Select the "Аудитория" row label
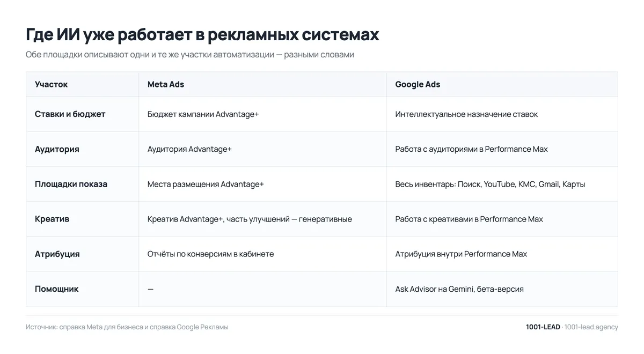This screenshot has height=354, width=644. click(57, 149)
